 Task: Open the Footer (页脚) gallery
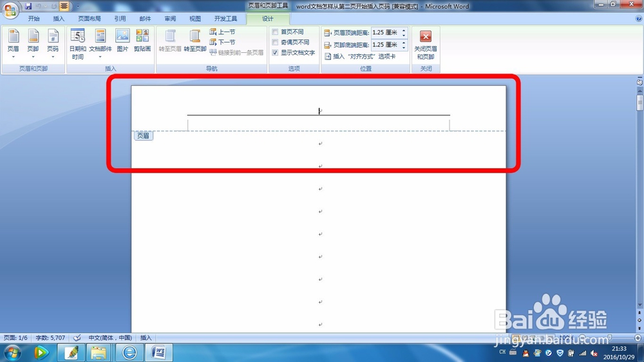tap(33, 43)
